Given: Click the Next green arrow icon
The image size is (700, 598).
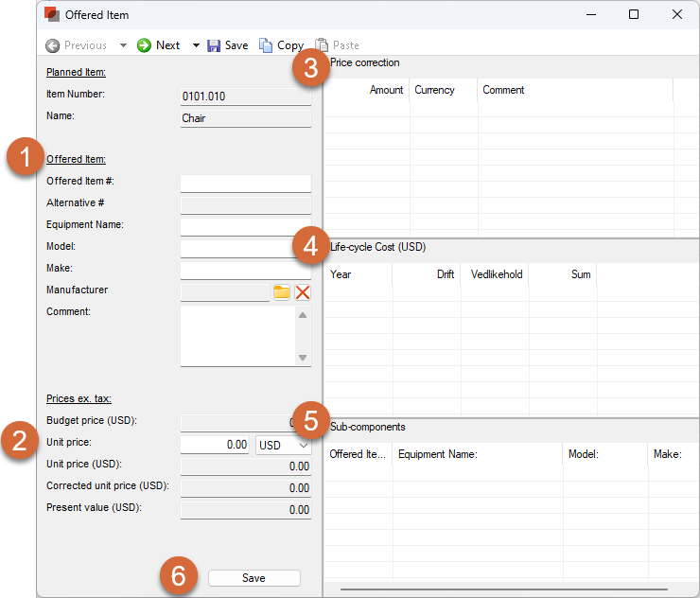Looking at the screenshot, I should 144,45.
